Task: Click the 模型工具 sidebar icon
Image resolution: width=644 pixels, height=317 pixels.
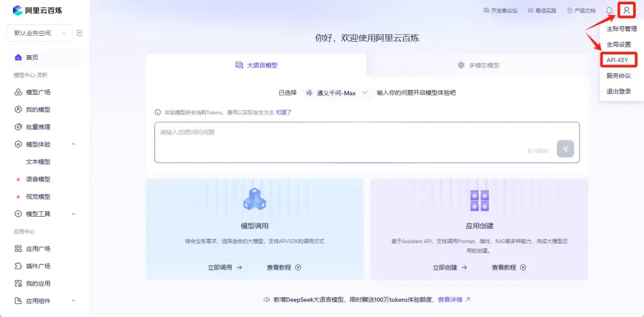Action: (x=18, y=214)
